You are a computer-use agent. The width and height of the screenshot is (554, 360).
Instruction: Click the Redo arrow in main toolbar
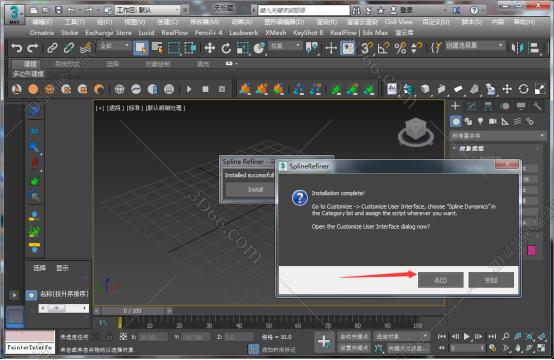(x=33, y=48)
